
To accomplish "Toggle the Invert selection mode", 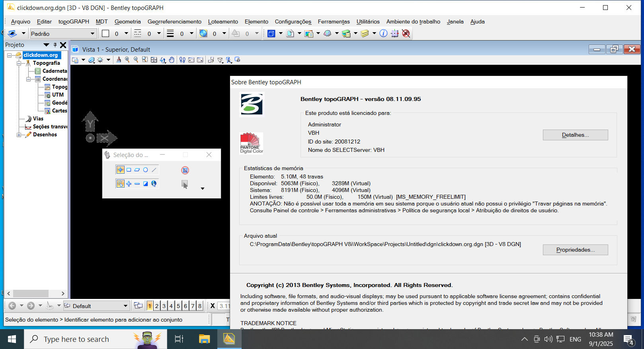I will tap(146, 184).
